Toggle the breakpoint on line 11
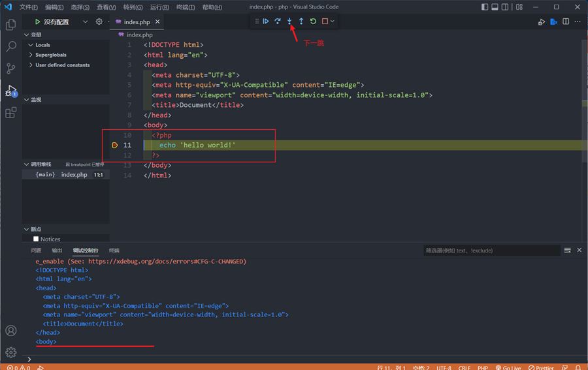This screenshot has width=588, height=370. tap(115, 145)
